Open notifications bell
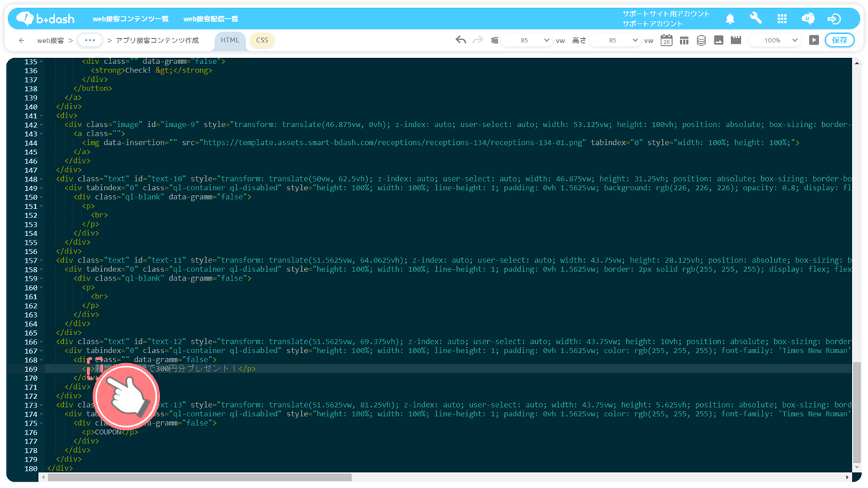This screenshot has height=488, width=868. tap(730, 19)
